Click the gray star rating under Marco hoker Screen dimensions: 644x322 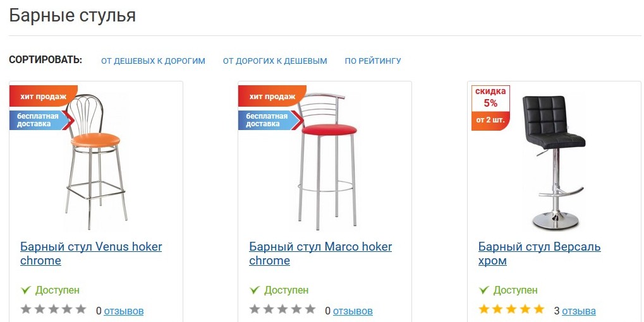click(x=282, y=309)
